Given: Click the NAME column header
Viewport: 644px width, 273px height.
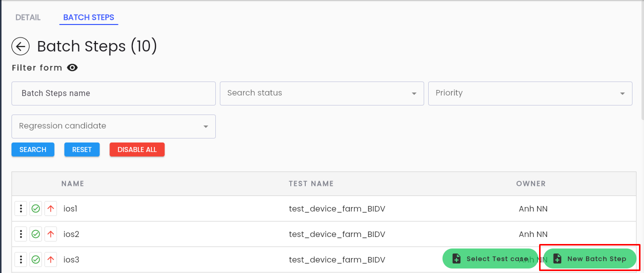Looking at the screenshot, I should (x=72, y=183).
